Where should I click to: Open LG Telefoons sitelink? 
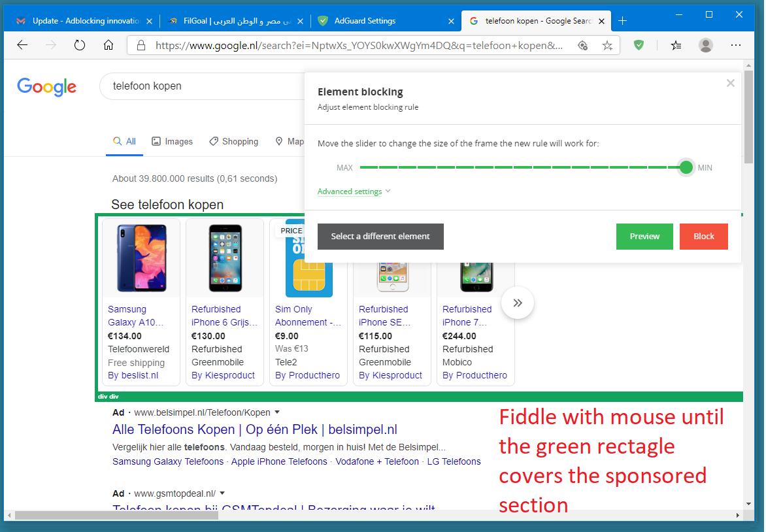tap(454, 461)
